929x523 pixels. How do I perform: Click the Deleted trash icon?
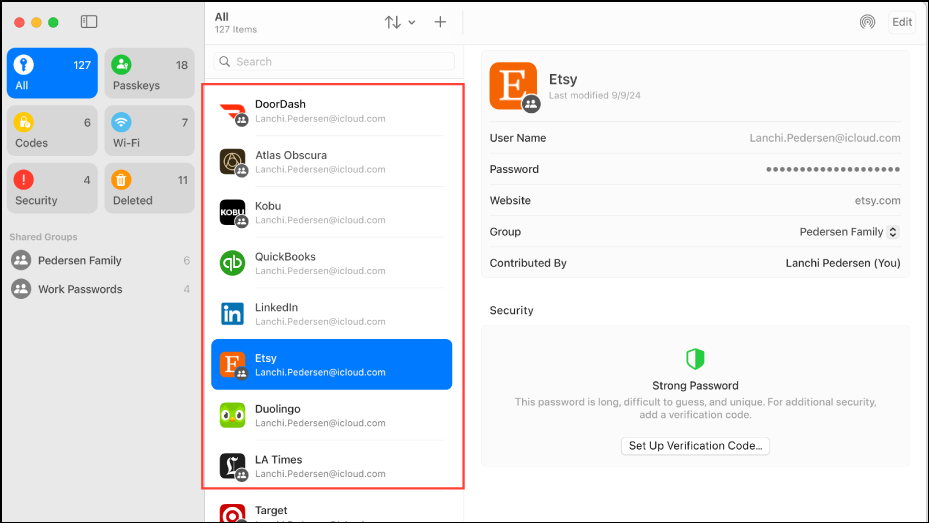(x=121, y=179)
